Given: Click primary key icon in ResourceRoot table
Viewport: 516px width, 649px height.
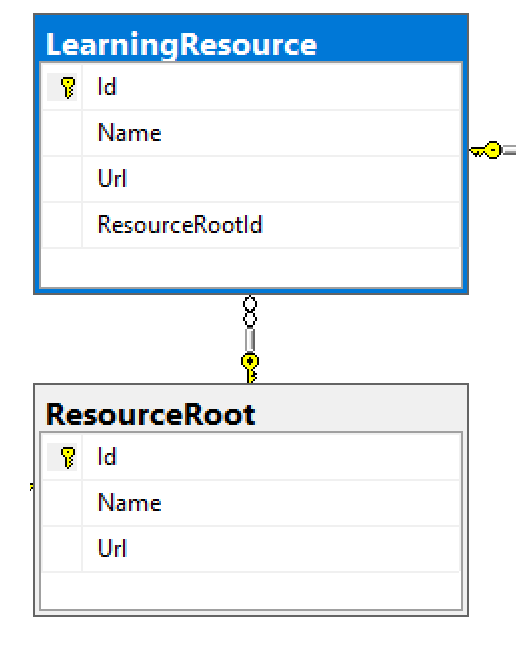Looking at the screenshot, I should (x=68, y=457).
